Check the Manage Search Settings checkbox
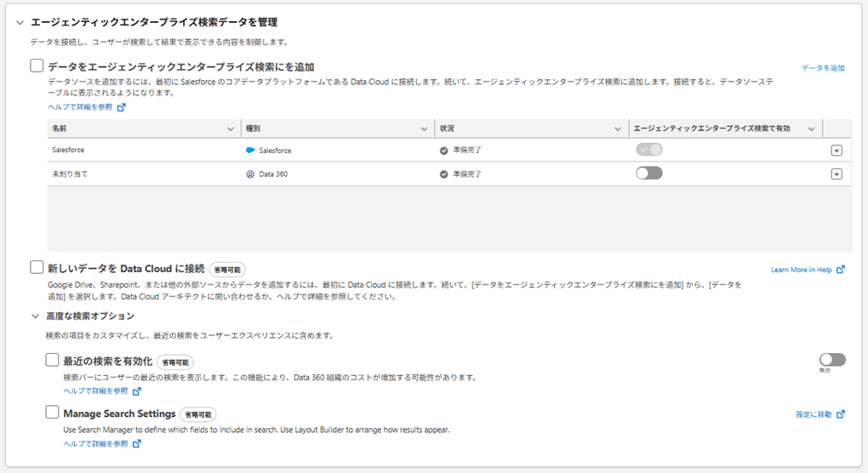The height and width of the screenshot is (473, 868). click(x=52, y=412)
